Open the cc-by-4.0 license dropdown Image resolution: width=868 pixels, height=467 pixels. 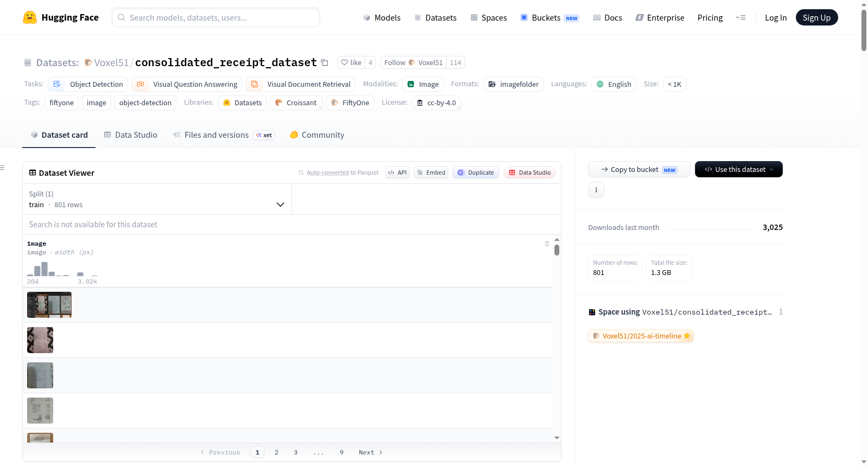pyautogui.click(x=437, y=103)
